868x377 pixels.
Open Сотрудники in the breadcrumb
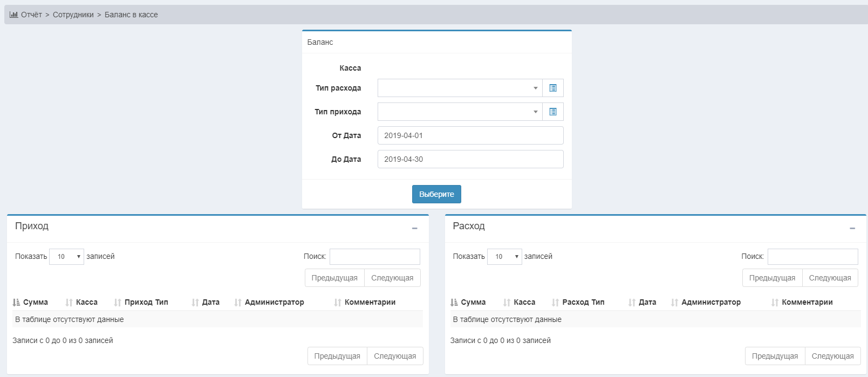tap(73, 15)
